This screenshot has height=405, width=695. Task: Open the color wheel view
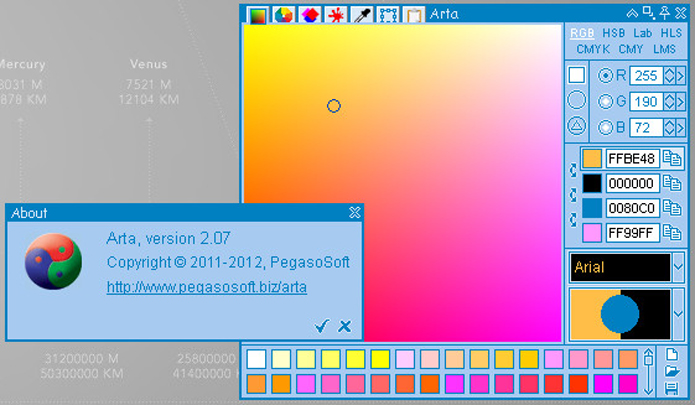(284, 14)
